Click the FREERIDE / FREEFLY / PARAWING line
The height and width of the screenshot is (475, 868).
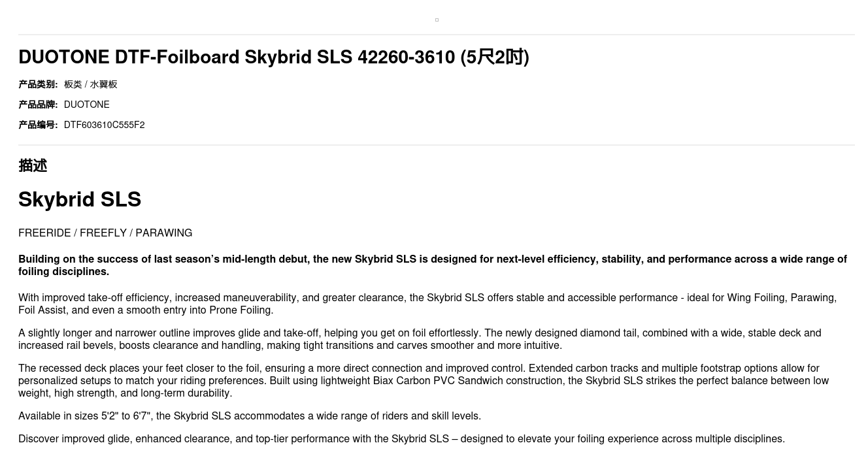coord(105,233)
